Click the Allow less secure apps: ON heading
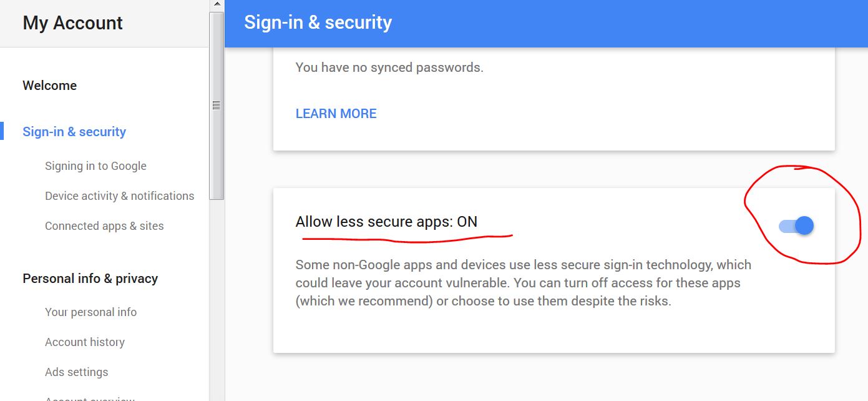 tap(386, 222)
